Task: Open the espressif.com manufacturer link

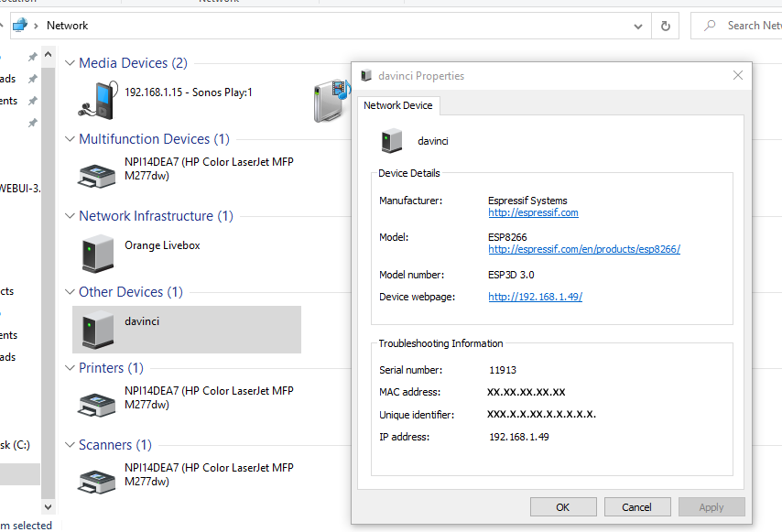Action: point(533,212)
